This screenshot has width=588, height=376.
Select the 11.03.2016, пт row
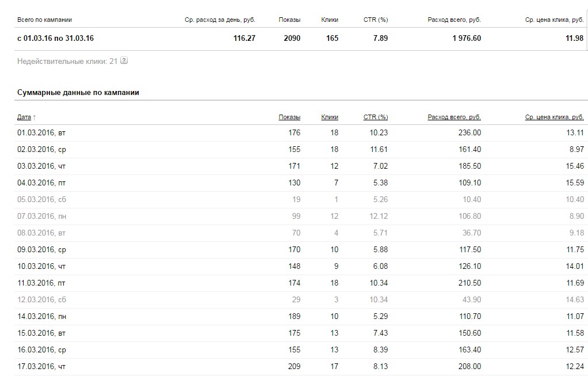[x=300, y=283]
